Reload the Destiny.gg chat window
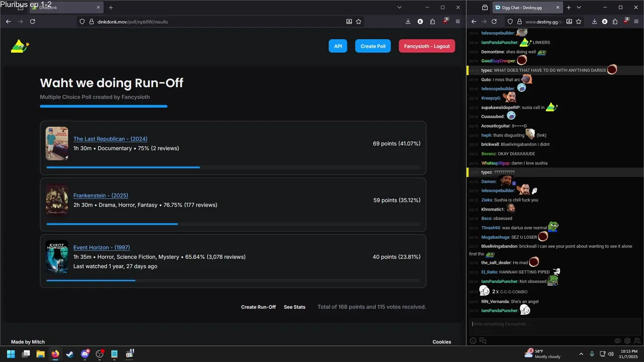Screen dimensions: 644x362 point(494,22)
